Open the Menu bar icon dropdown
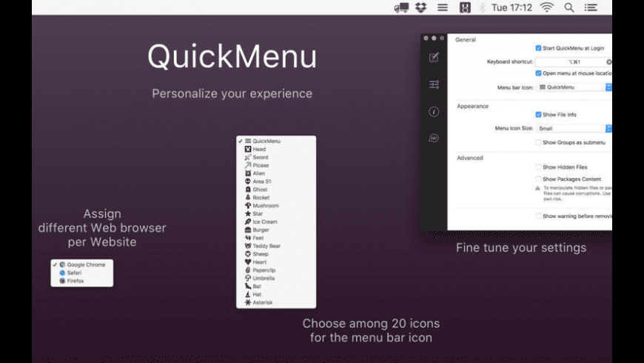The width and height of the screenshot is (644, 363). 574,87
